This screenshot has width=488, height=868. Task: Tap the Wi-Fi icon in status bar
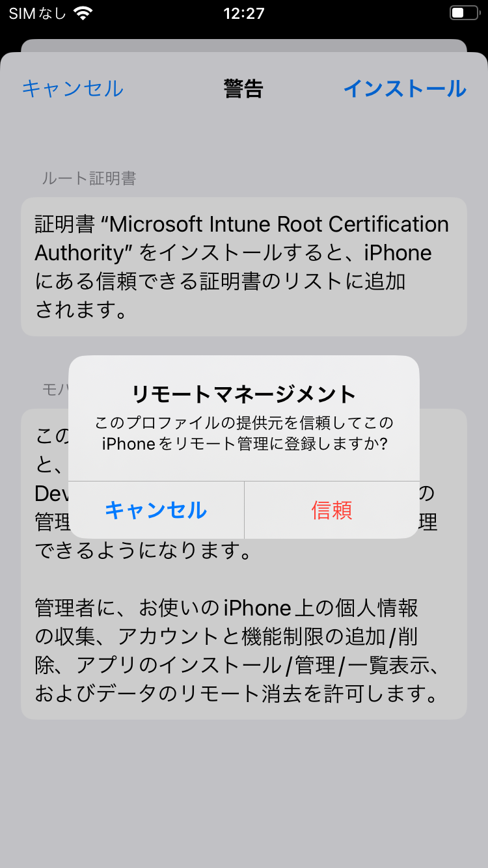83,13
